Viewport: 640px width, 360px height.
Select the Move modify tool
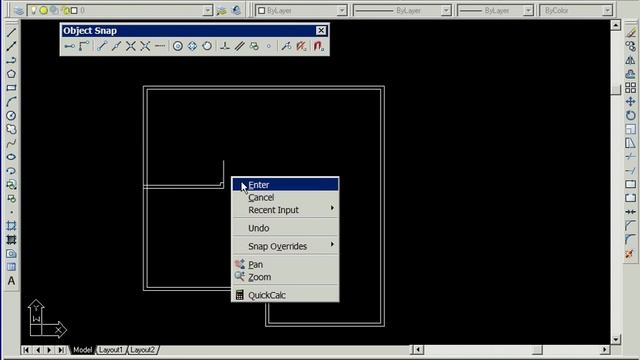pos(631,102)
